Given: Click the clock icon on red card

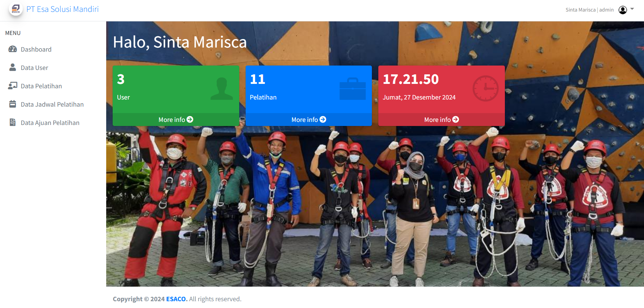Looking at the screenshot, I should (486, 88).
